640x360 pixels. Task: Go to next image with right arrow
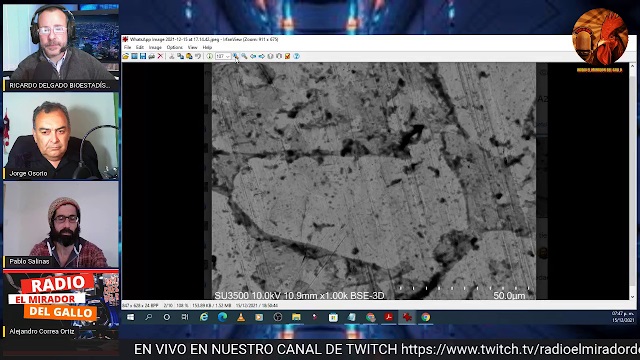click(x=262, y=56)
